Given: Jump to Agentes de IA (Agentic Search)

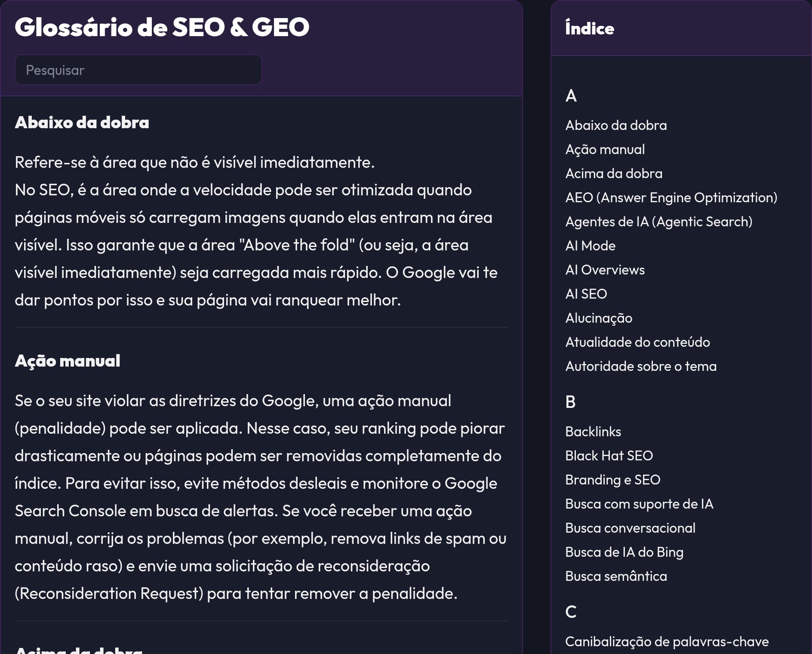Looking at the screenshot, I should (658, 222).
